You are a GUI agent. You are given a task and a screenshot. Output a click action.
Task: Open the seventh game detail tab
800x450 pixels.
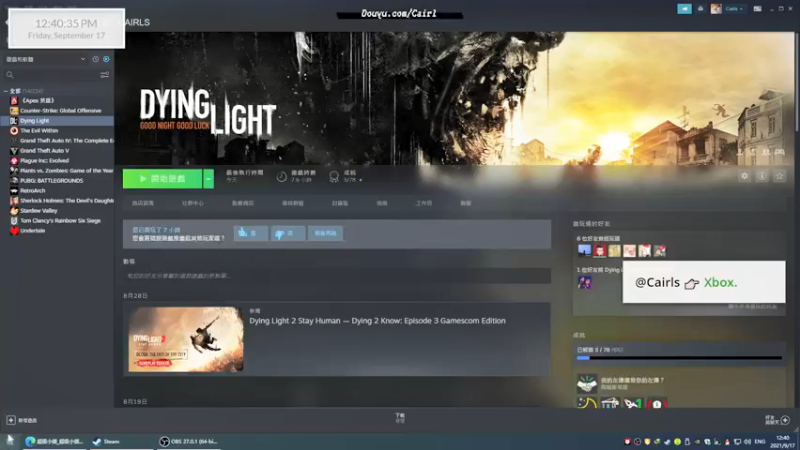point(423,203)
